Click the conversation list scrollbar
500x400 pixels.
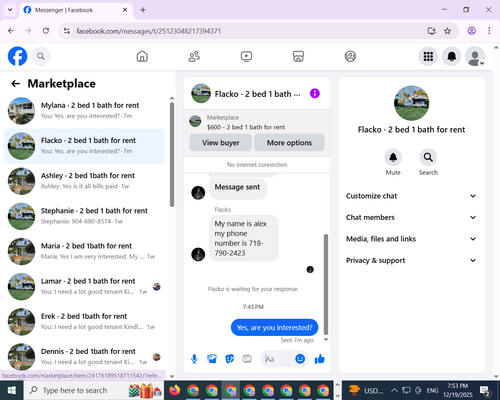point(172,154)
